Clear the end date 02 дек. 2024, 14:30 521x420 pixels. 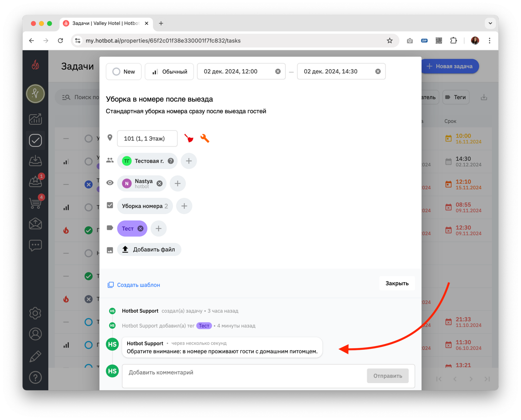(x=378, y=71)
